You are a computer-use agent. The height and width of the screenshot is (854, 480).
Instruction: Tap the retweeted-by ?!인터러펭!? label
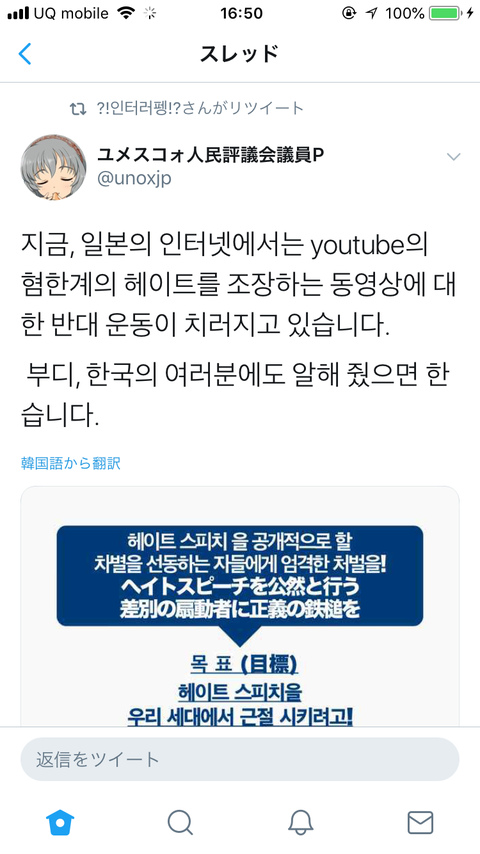[x=199, y=108]
